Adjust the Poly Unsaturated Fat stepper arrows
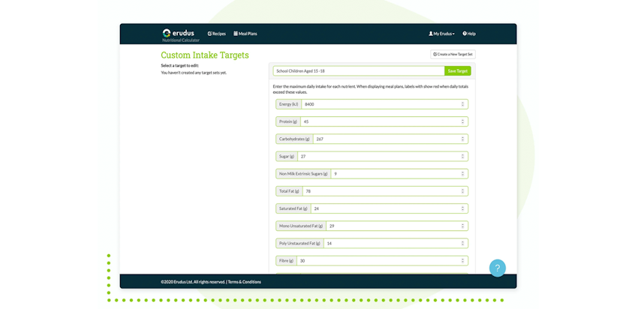The width and height of the screenshot is (644, 309). tap(462, 243)
